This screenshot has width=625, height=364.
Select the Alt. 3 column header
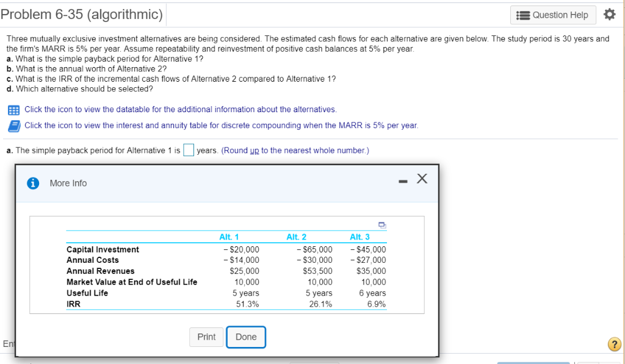pos(359,237)
